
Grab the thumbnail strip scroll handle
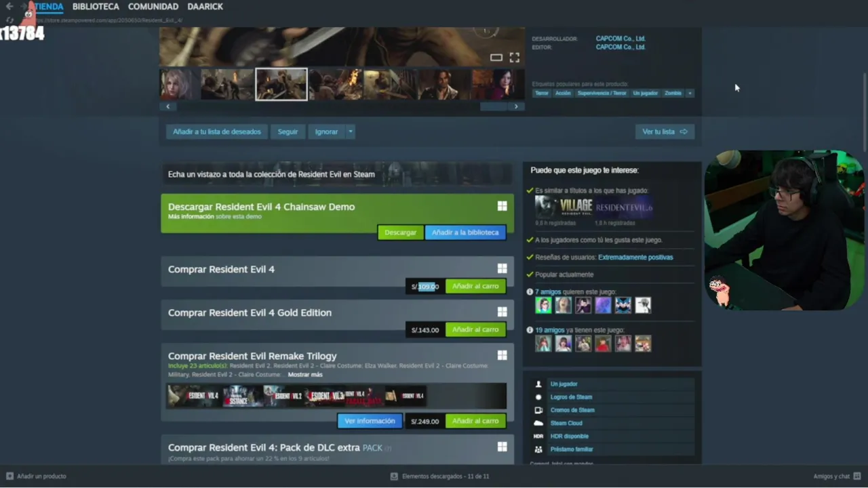click(x=493, y=106)
